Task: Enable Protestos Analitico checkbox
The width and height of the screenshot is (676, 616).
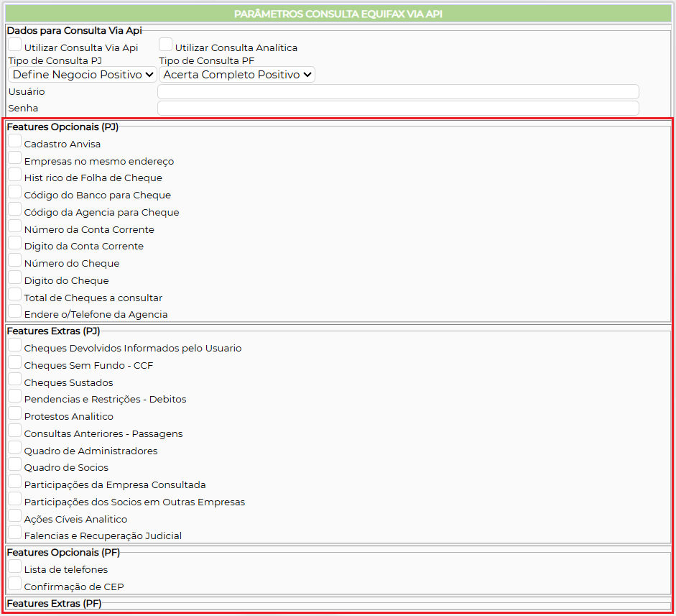Action: (14, 413)
